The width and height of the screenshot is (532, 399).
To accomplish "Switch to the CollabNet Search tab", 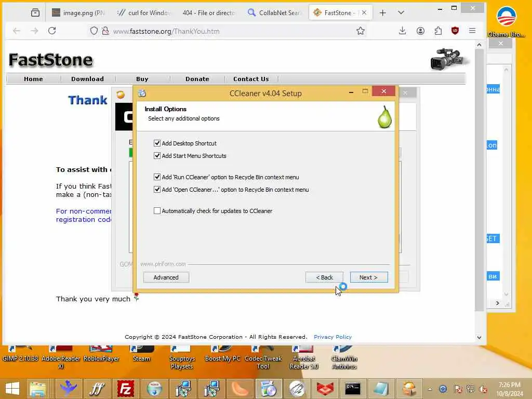I will (x=274, y=13).
